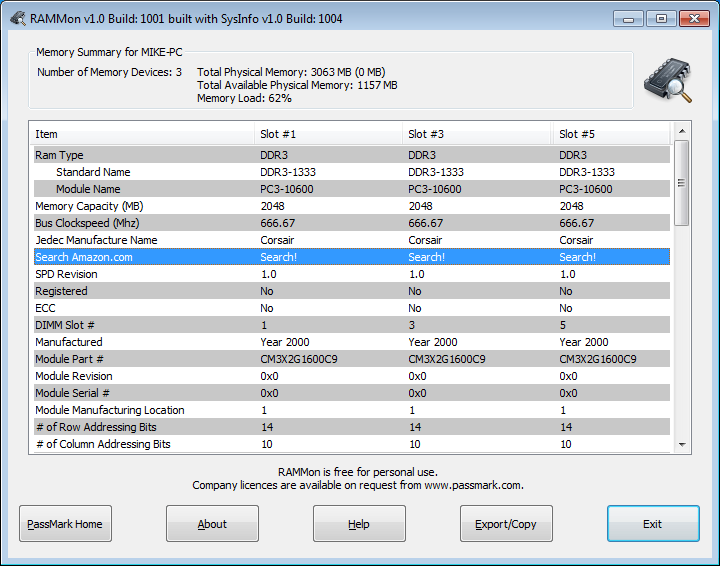The image size is (720, 566).
Task: Select the Slot #1 column header
Action: click(327, 134)
